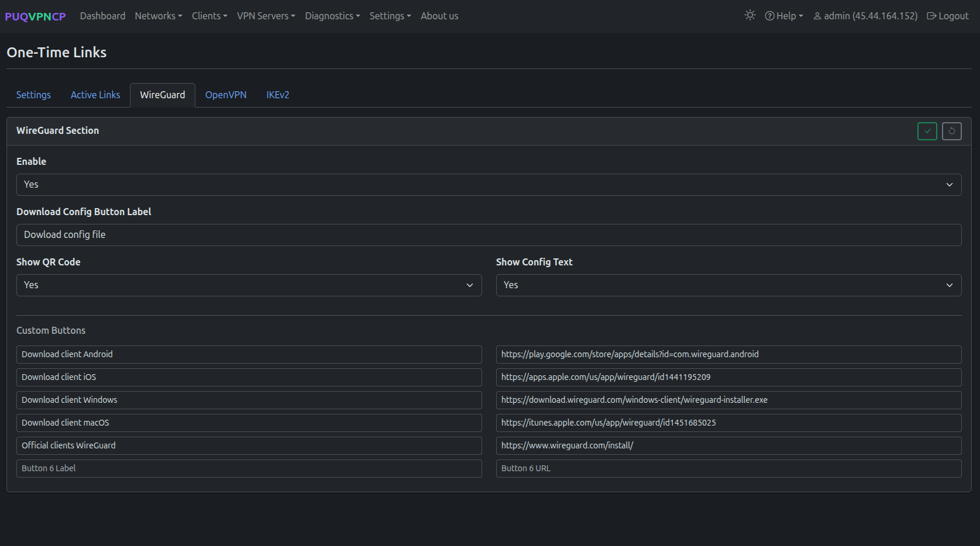Switch to the OpenVPN tab
The image size is (980, 546).
(226, 95)
